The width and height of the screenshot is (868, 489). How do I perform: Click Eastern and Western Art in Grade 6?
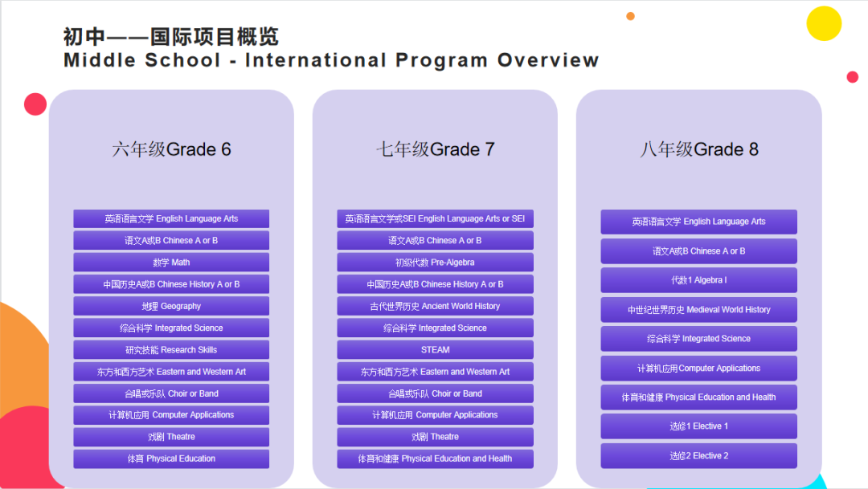pos(172,372)
